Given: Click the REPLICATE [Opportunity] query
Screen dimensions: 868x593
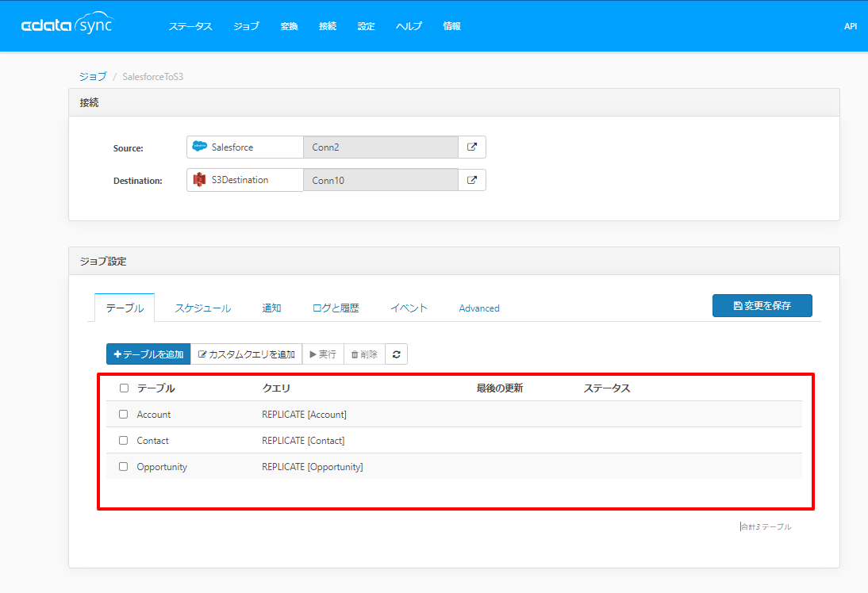Looking at the screenshot, I should [313, 467].
